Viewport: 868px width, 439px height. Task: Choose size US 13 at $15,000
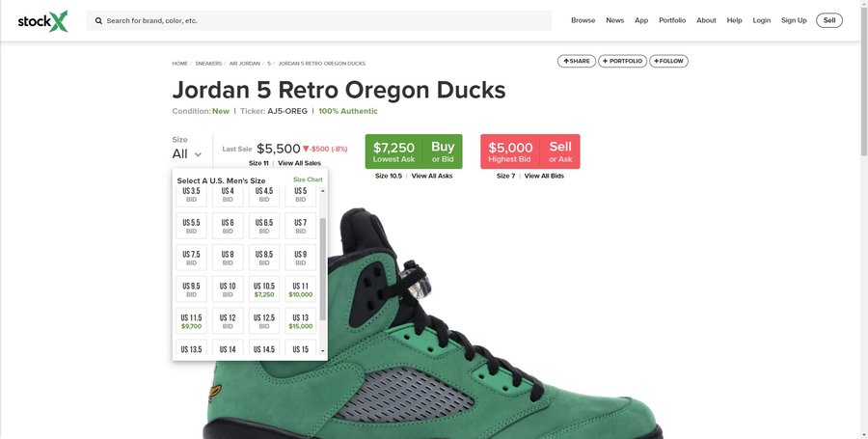pyautogui.click(x=301, y=321)
